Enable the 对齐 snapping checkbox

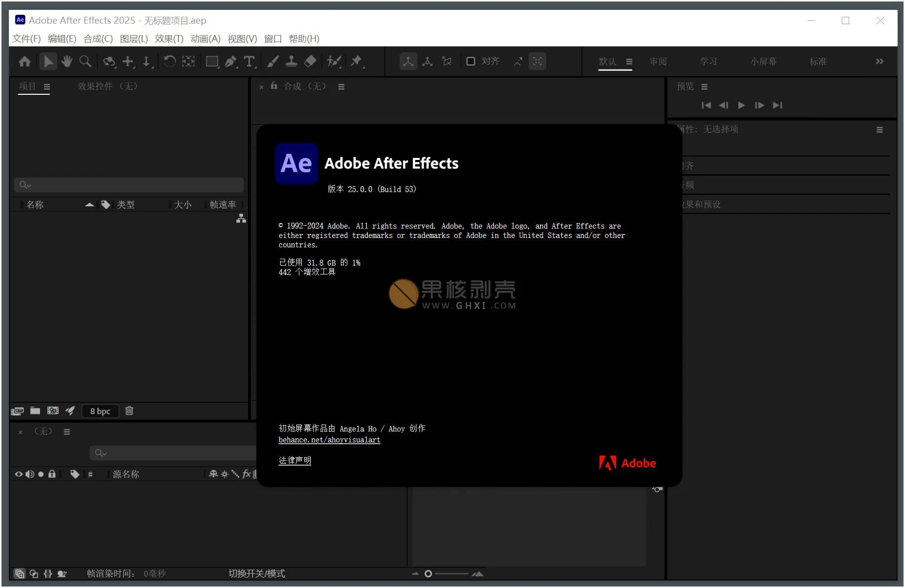(x=471, y=62)
